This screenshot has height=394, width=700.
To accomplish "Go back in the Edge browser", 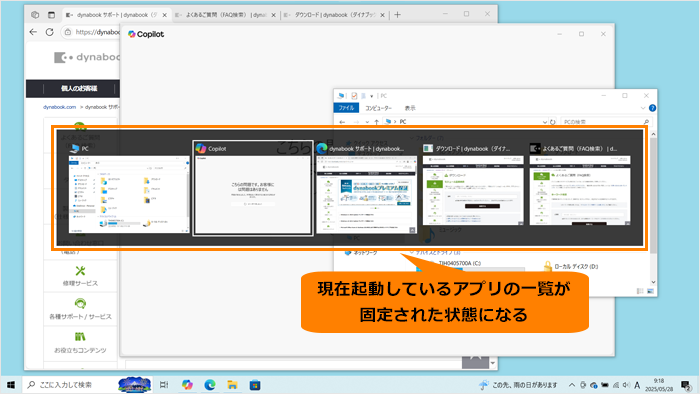I will pyautogui.click(x=33, y=32).
